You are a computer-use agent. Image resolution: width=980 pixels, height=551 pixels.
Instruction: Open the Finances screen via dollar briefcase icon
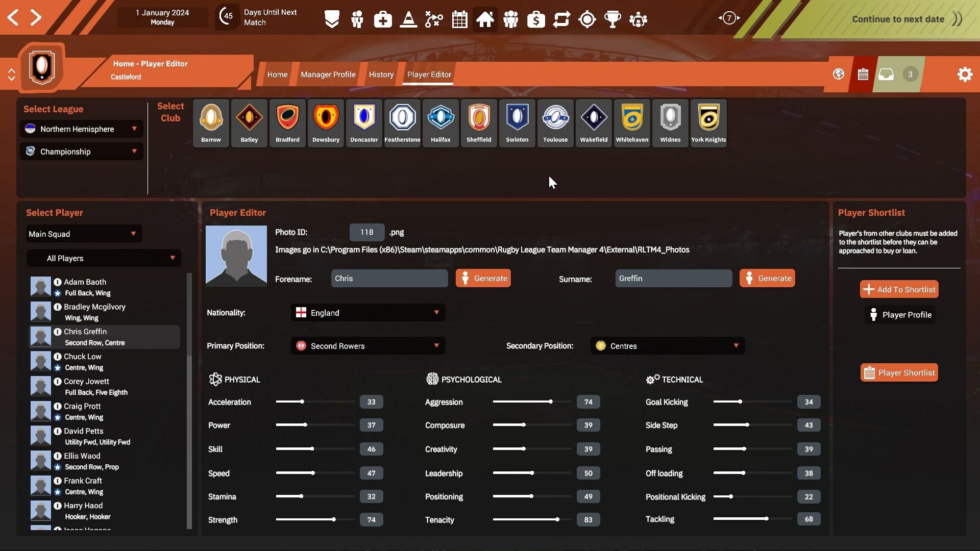click(x=536, y=19)
